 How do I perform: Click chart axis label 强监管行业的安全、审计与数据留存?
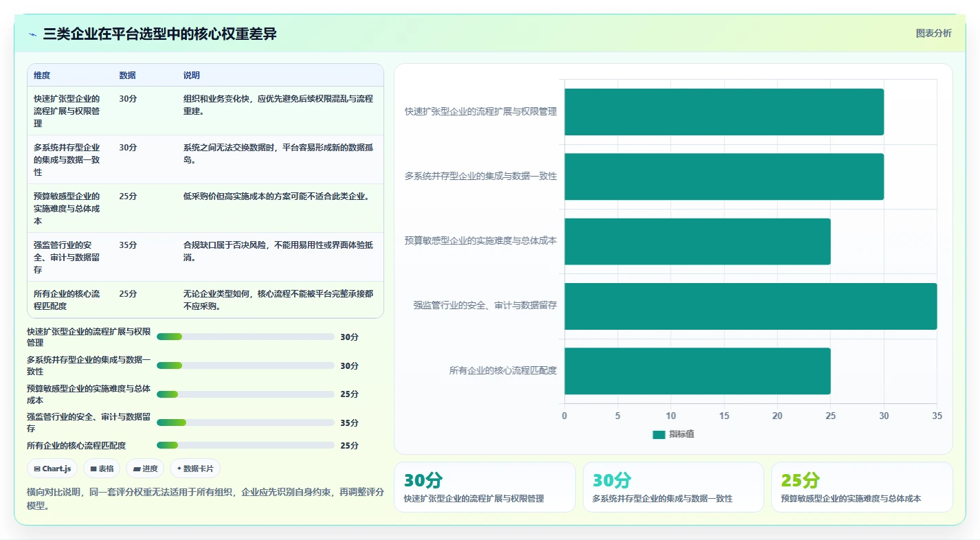click(x=485, y=305)
